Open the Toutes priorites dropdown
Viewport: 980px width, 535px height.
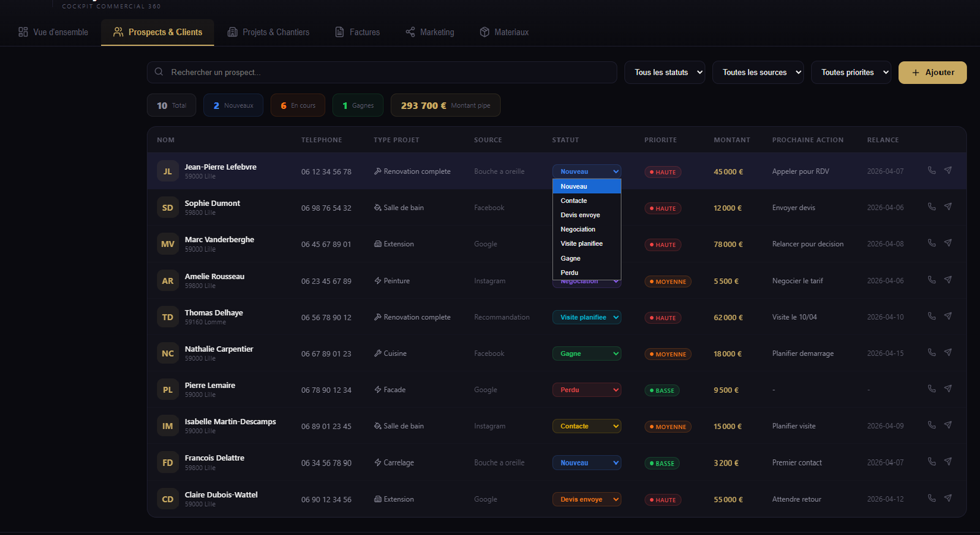coord(851,72)
